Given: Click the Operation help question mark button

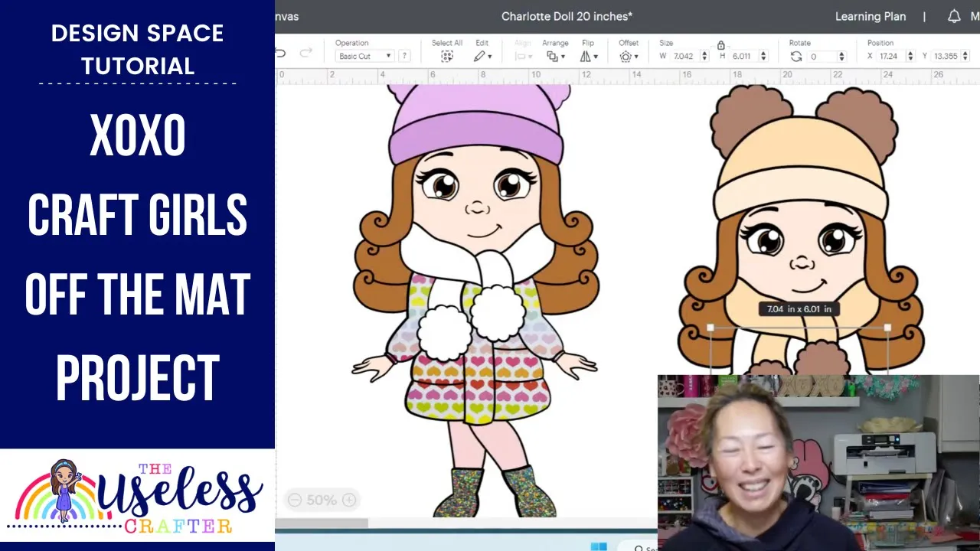Looking at the screenshot, I should click(404, 56).
